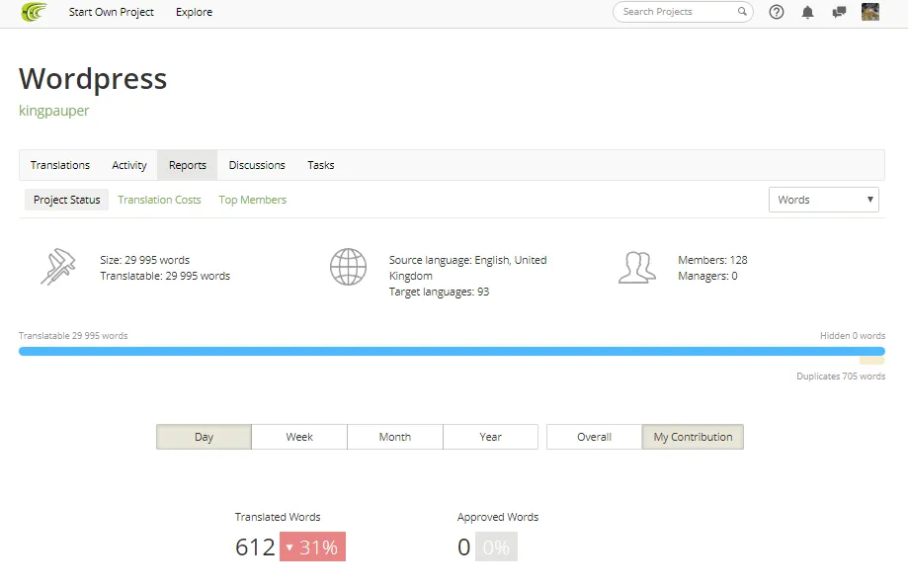The width and height of the screenshot is (908, 588).
Task: Click 'Translatable 29 995 words' bar label
Action: [73, 335]
